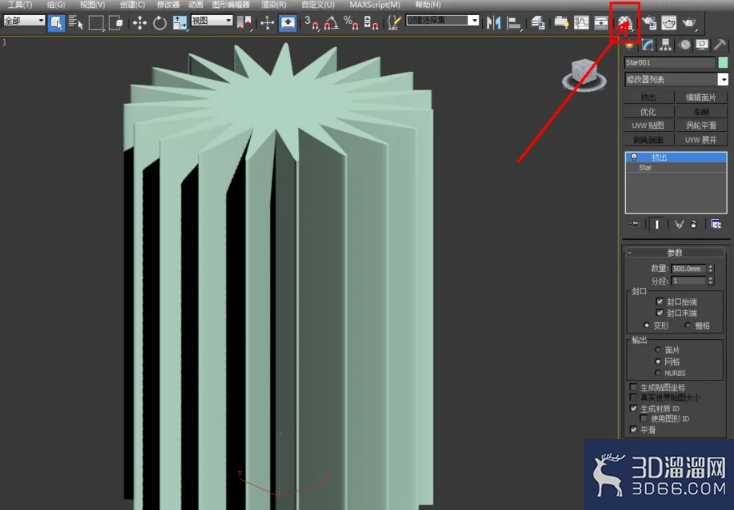Open the Render Setup dialog
Screen dimensions: 734x510
tap(649, 22)
